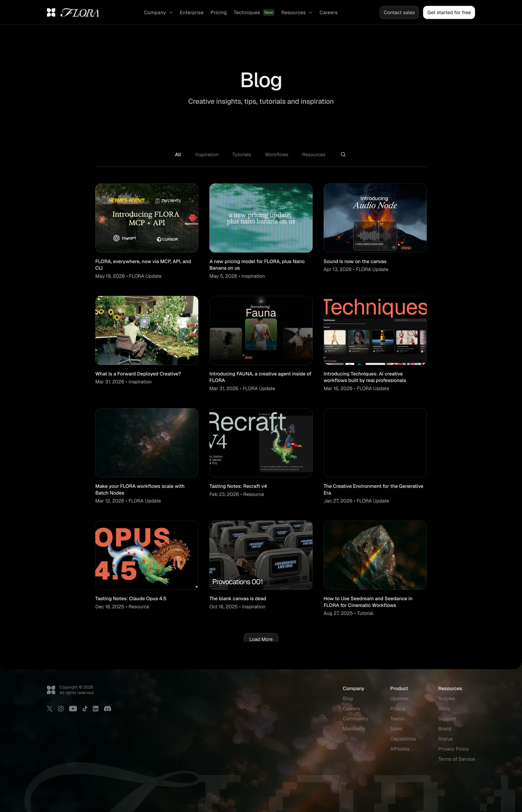This screenshot has width=522, height=812.
Task: Open 'Introducing FAUNA, a creative agent' title
Action: (260, 377)
